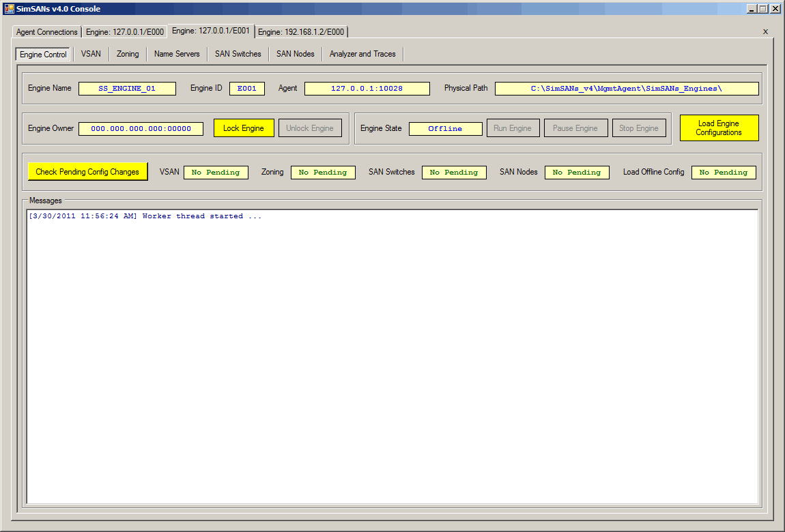This screenshot has width=785, height=532.
Task: Close the current tab with small x
Action: (765, 31)
